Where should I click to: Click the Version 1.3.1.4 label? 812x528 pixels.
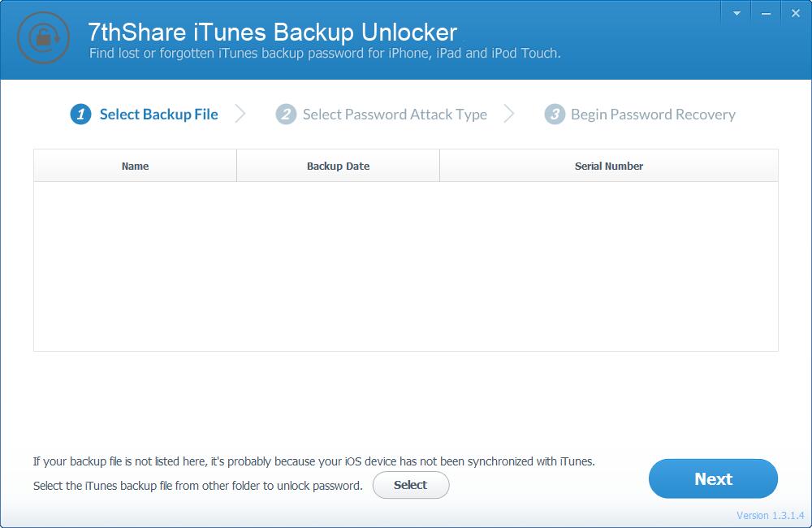pyautogui.click(x=770, y=516)
